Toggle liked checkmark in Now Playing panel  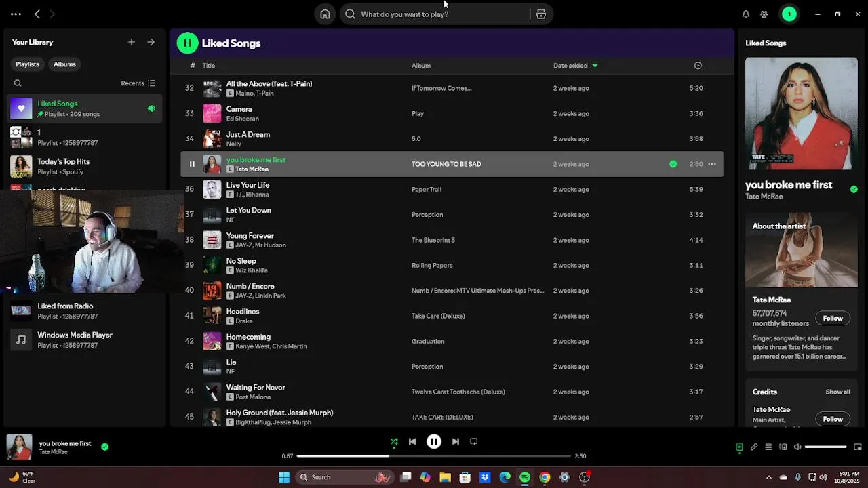click(x=854, y=189)
